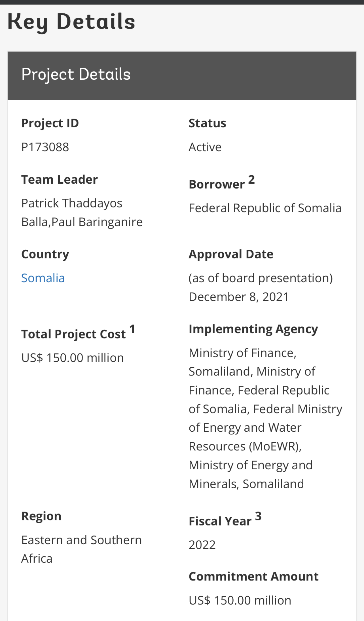Select the Project ID value P173088
The image size is (364, 621).
pos(45,147)
